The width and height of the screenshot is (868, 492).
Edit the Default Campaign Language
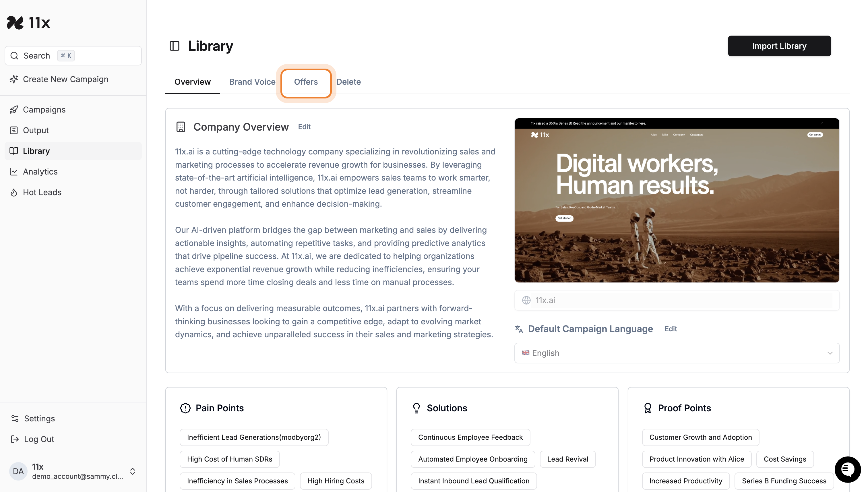(671, 329)
